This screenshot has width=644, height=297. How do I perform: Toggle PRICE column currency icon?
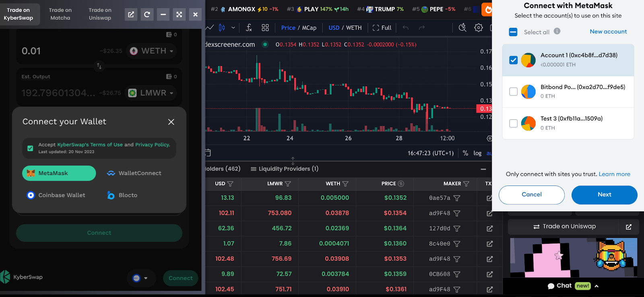(x=401, y=184)
